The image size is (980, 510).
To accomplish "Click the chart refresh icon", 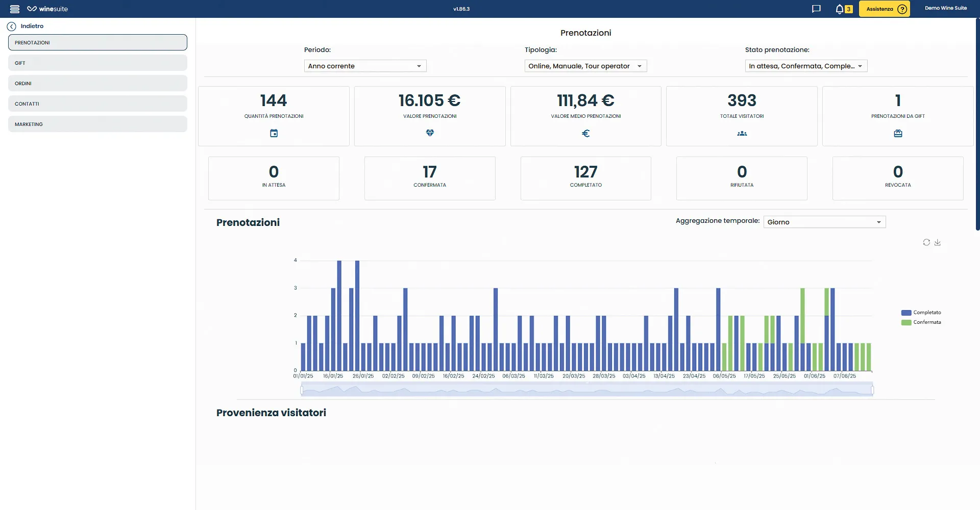I will (926, 243).
